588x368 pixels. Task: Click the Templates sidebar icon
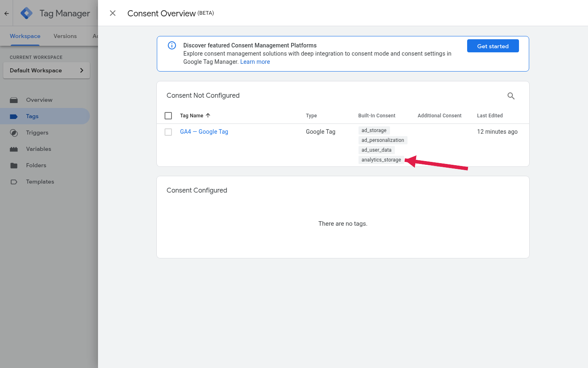tap(14, 182)
